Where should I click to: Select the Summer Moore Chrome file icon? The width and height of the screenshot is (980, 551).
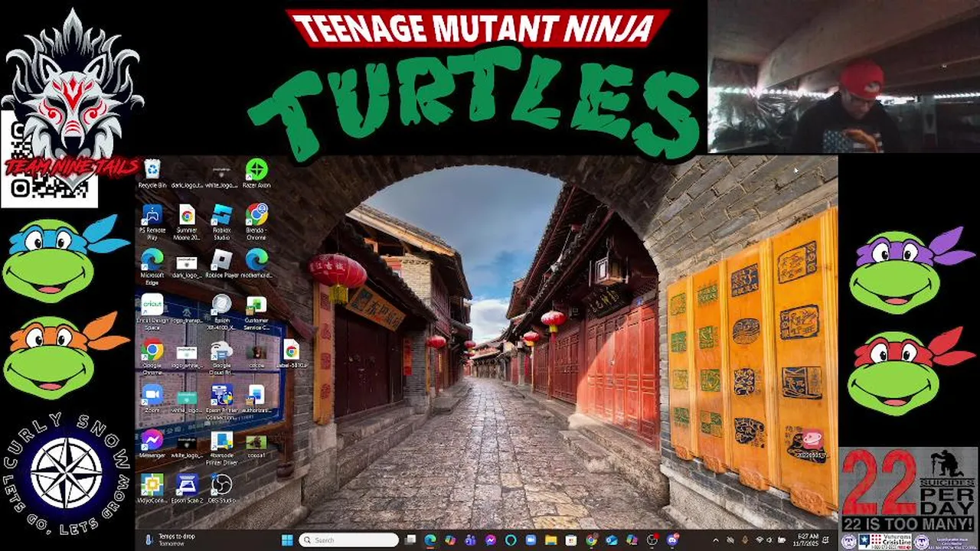[187, 222]
